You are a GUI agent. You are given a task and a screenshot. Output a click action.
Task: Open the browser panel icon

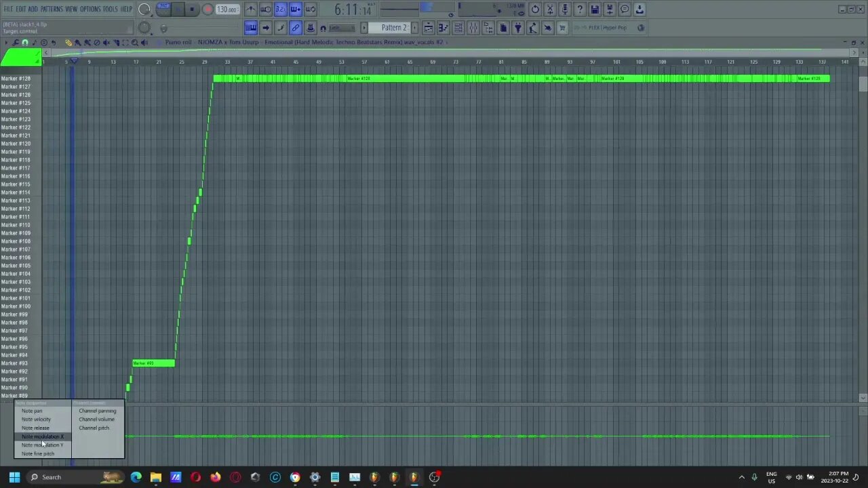[x=488, y=28]
